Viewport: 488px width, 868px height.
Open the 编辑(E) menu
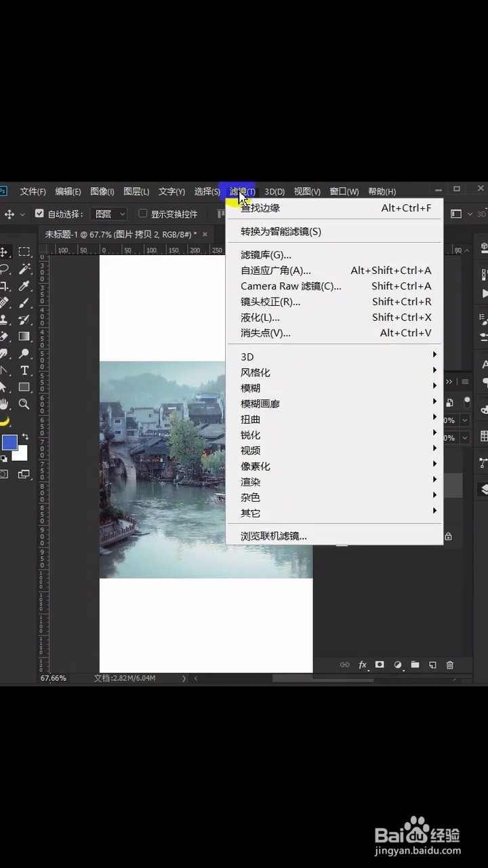68,192
